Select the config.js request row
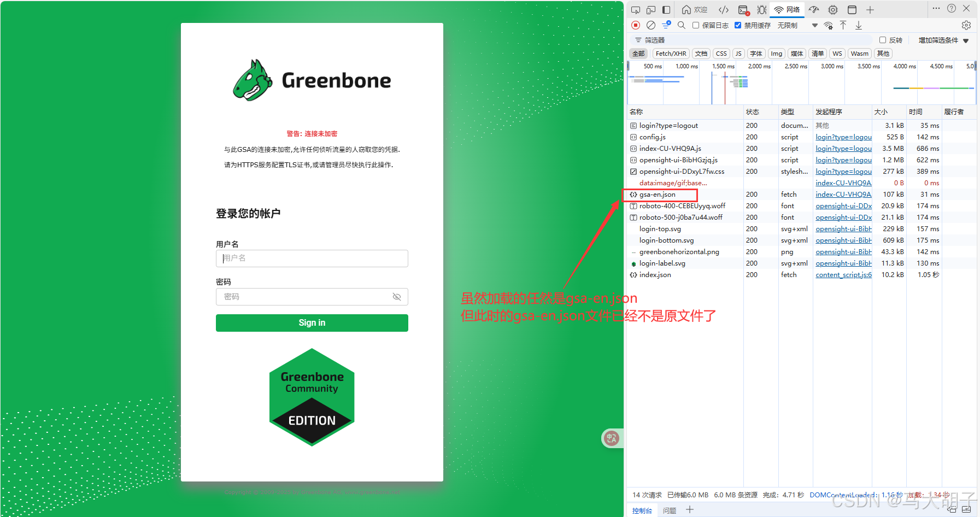This screenshot has width=980, height=517. coord(801,137)
